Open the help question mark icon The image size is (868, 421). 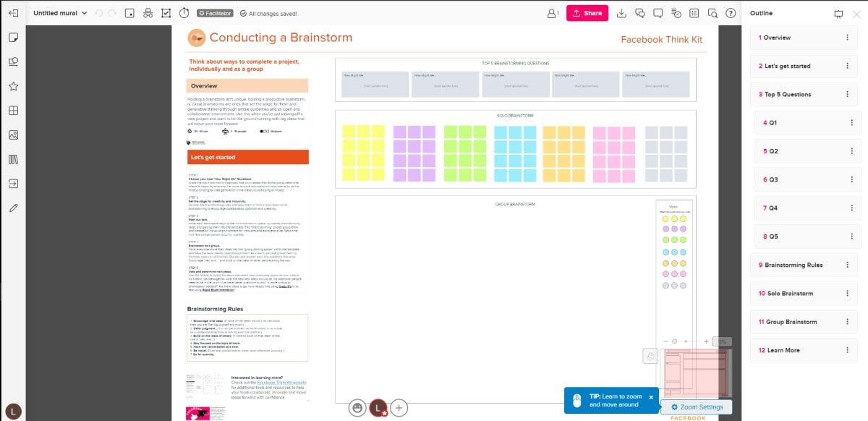coord(731,13)
